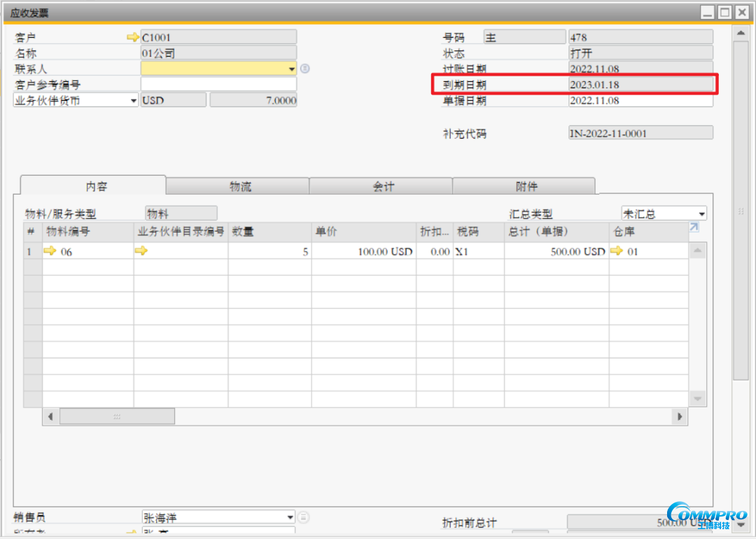Click the expand table icon above the grid
This screenshot has width=756, height=539.
694,227
